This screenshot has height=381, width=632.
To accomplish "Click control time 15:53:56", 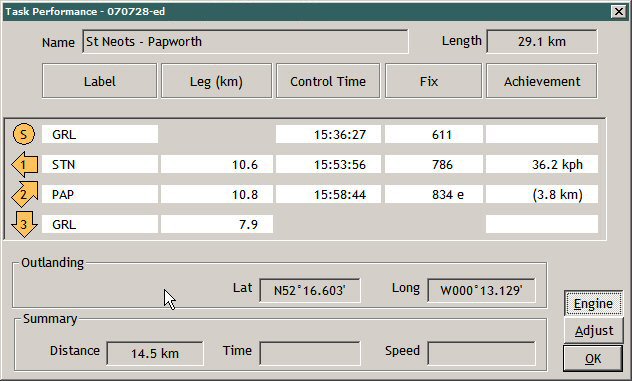I will coord(328,164).
